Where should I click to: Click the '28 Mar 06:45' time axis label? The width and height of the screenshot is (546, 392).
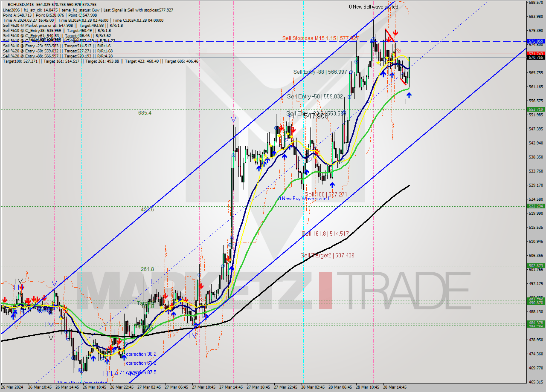coord(340,388)
